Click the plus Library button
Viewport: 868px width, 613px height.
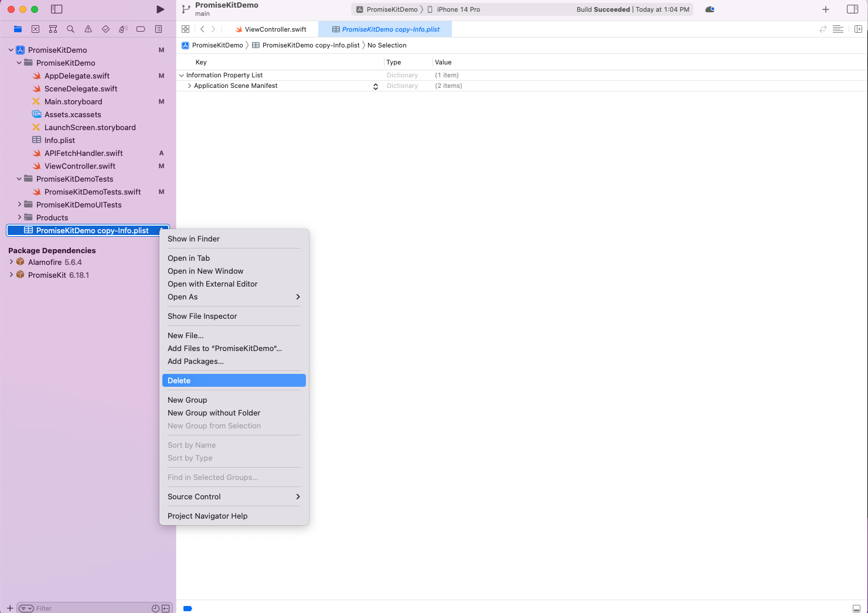coord(826,9)
